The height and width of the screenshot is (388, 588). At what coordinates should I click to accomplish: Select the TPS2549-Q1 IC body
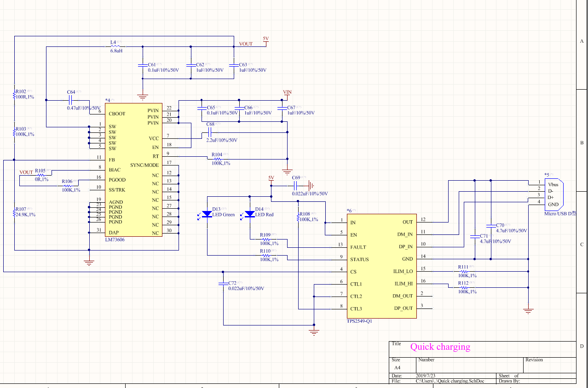[x=382, y=266]
